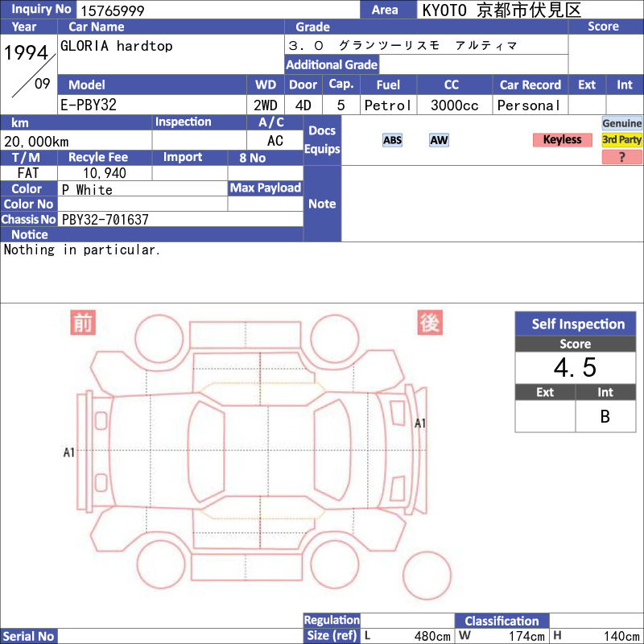Screen dimensions: 644x644
Task: Select the area text KYOTO 京都市伏見区
Action: (502, 10)
